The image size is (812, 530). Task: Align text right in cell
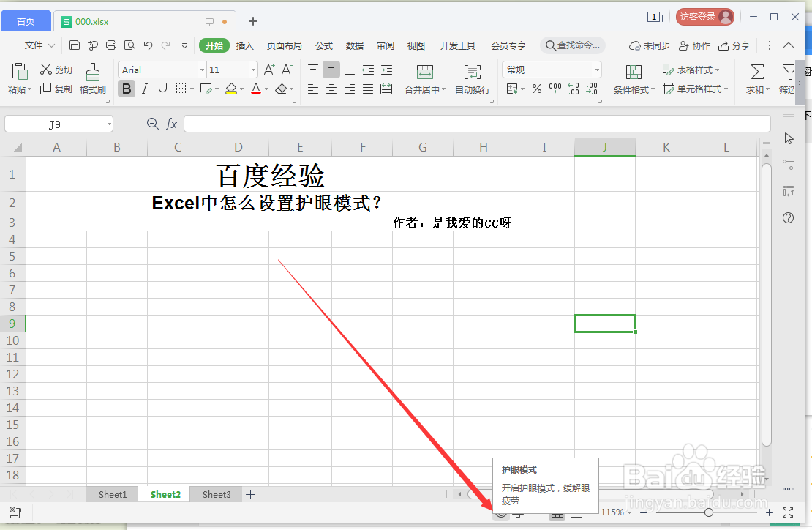pos(350,89)
